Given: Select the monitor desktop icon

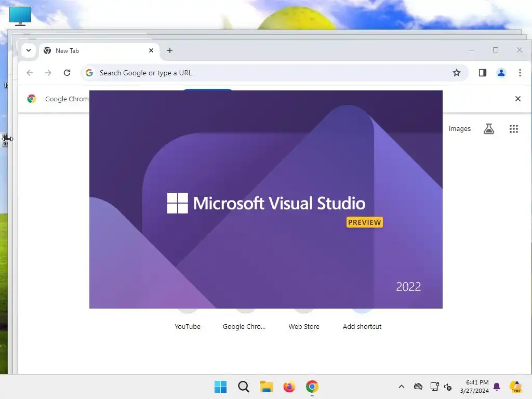Looking at the screenshot, I should (20, 16).
